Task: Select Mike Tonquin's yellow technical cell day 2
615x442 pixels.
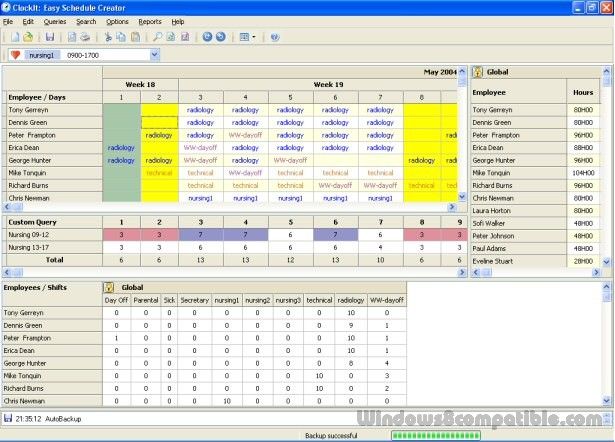Action: tap(159, 173)
